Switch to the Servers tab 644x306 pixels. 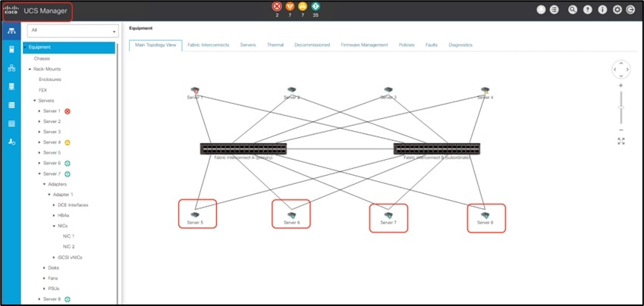point(248,45)
